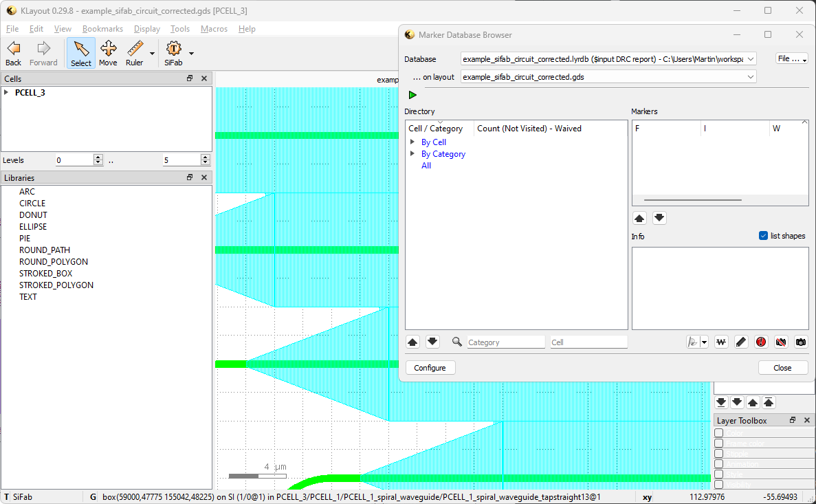Open the Bookmarks menu
Image resolution: width=816 pixels, height=504 pixels.
pos(102,29)
